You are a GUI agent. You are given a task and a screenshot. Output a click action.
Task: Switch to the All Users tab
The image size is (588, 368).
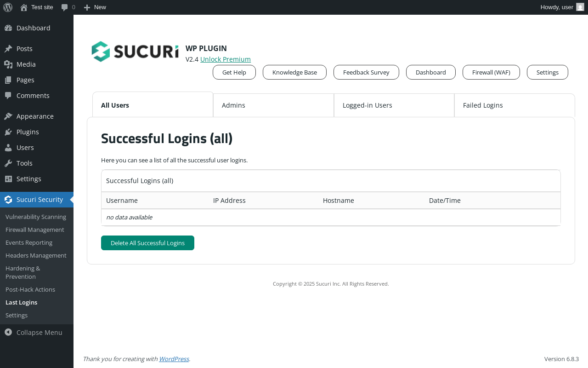[x=153, y=105]
